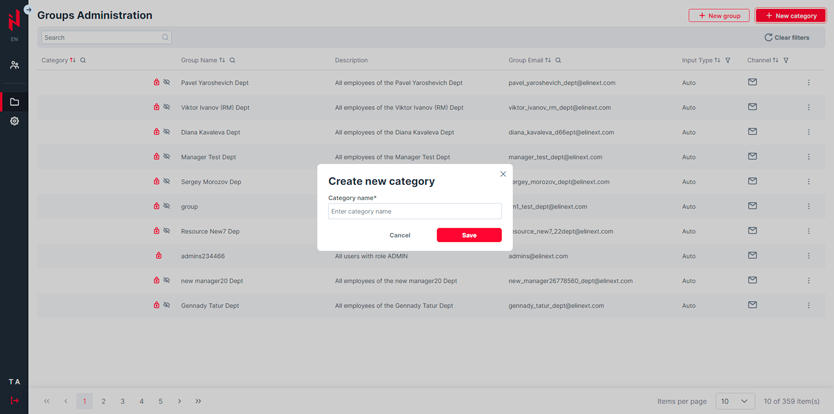Open the items per page dropdown
Viewport: 834px width, 414px height.
coord(734,401)
